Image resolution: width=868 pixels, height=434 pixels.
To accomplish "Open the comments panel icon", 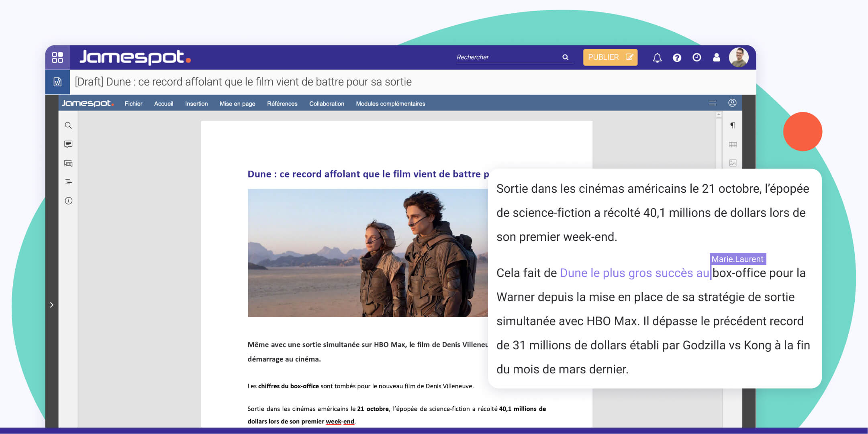I will coord(68,144).
